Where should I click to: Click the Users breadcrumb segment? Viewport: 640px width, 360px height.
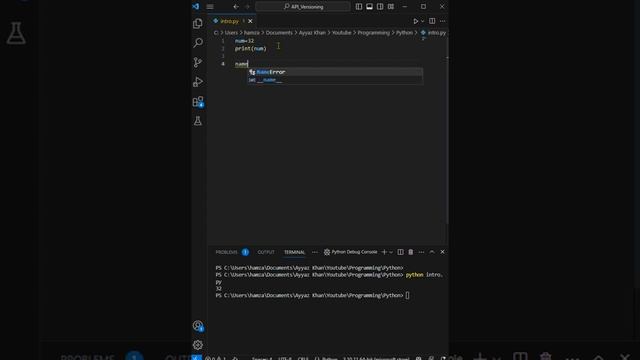231,33
